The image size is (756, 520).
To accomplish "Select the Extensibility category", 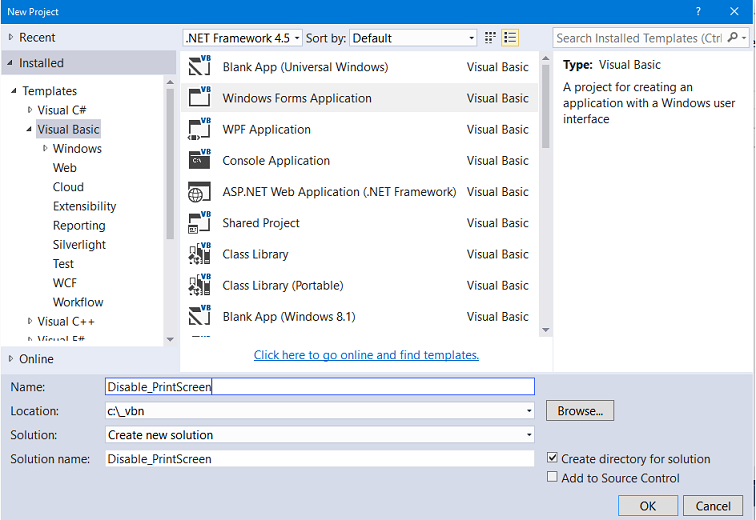I will (84, 206).
